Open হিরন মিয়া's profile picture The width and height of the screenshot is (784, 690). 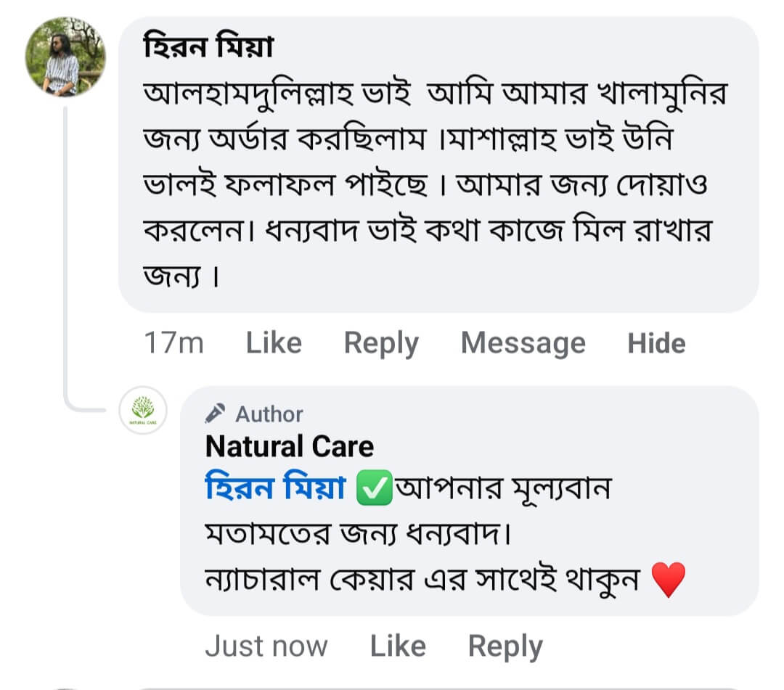[65, 57]
